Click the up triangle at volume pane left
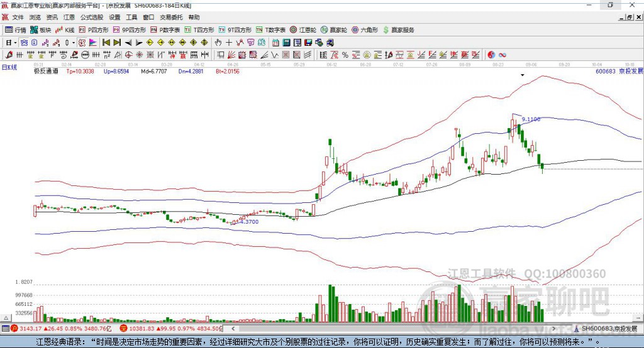 point(6,318)
